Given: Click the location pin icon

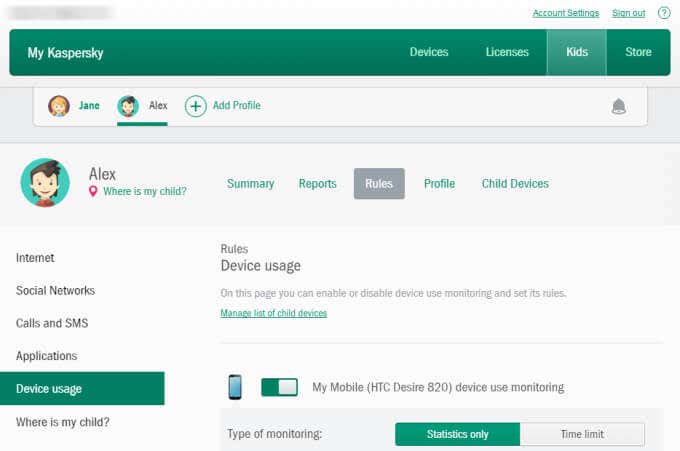Looking at the screenshot, I should click(x=94, y=191).
